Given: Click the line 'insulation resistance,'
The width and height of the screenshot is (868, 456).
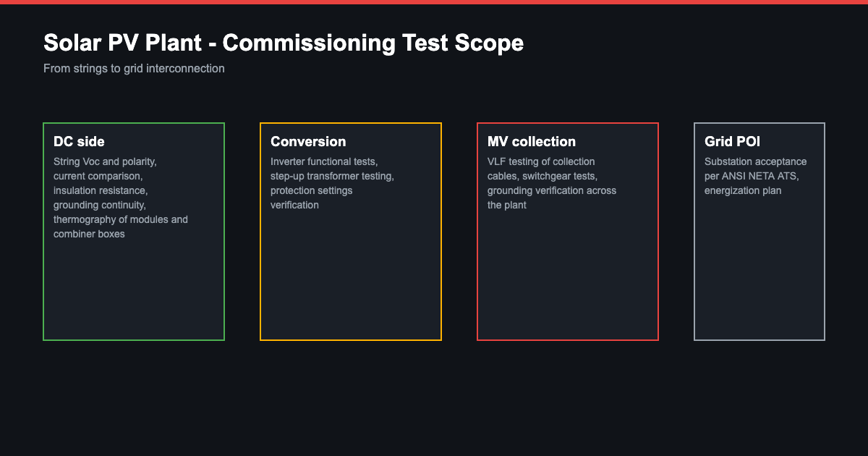Looking at the screenshot, I should [x=101, y=190].
